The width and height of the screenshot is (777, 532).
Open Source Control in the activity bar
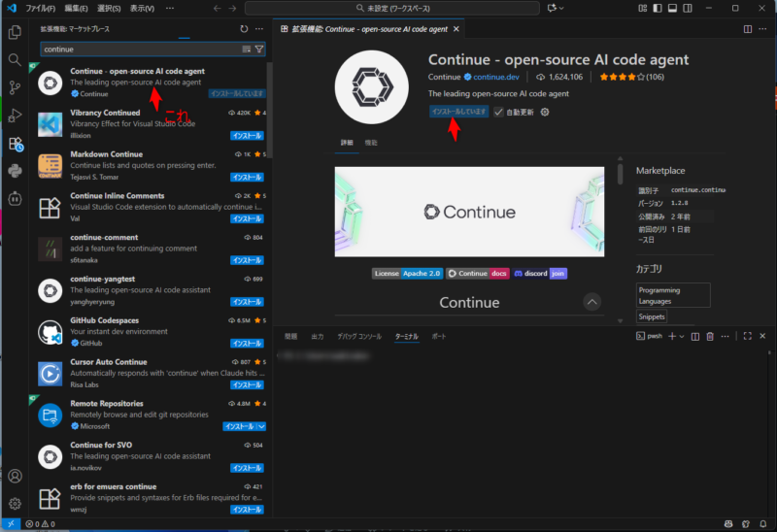(15, 87)
